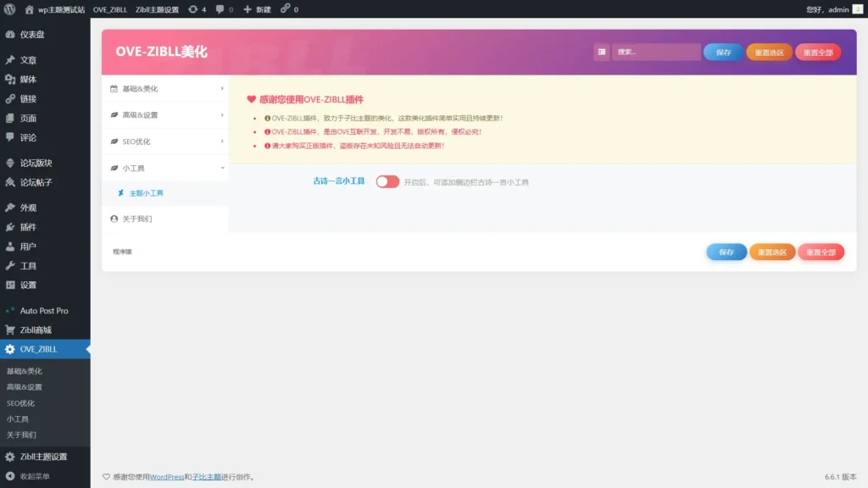Viewport: 868px width, 488px height.
Task: Click the 6.6.1 版本 text
Action: pyautogui.click(x=840, y=477)
